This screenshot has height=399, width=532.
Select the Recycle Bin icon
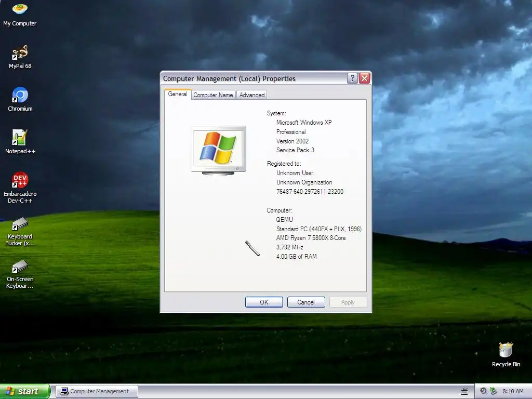click(506, 355)
